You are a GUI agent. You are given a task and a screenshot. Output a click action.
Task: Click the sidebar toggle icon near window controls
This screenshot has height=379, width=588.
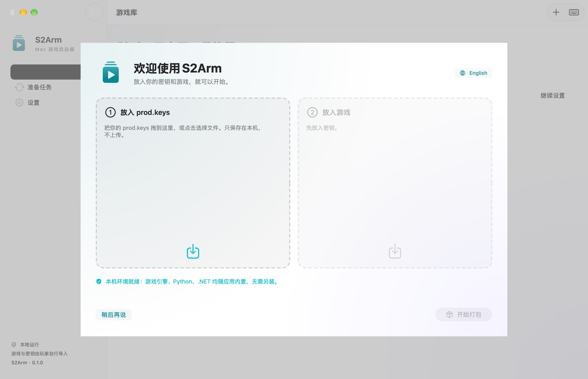click(94, 12)
